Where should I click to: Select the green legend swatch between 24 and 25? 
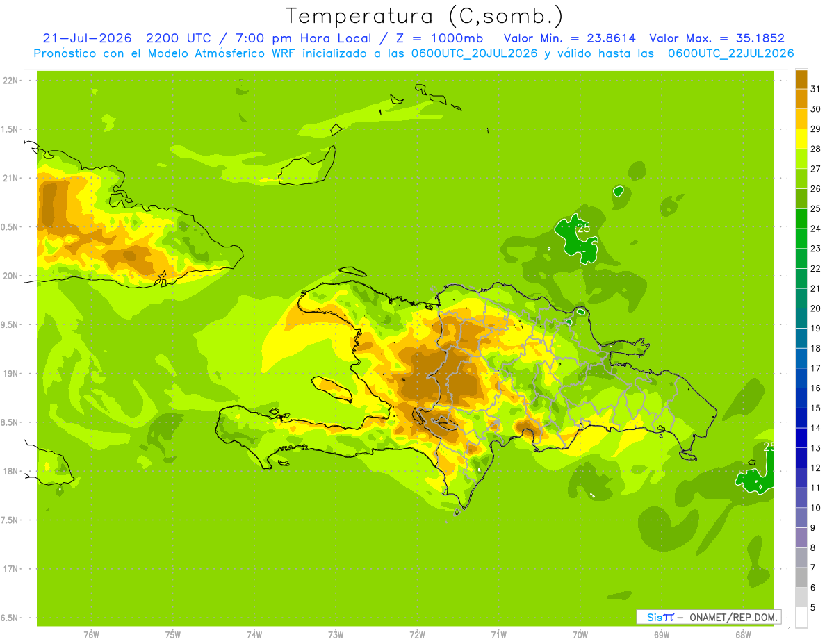click(801, 218)
